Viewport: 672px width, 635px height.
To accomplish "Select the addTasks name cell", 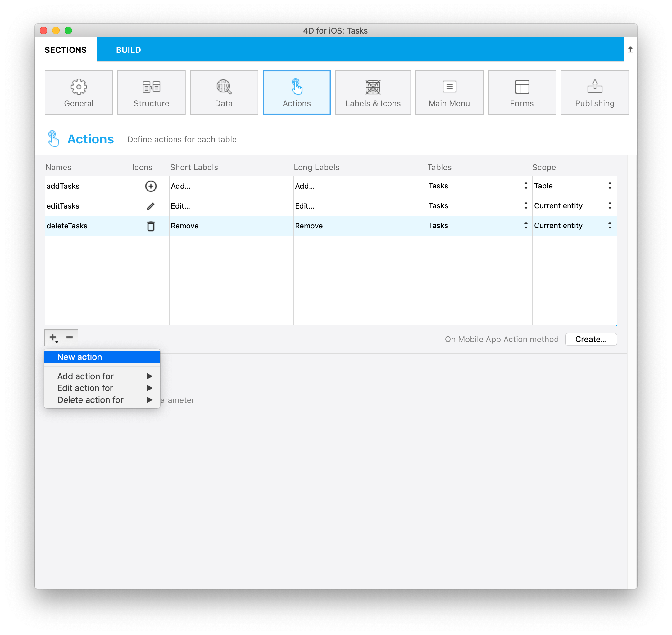I will click(x=88, y=186).
